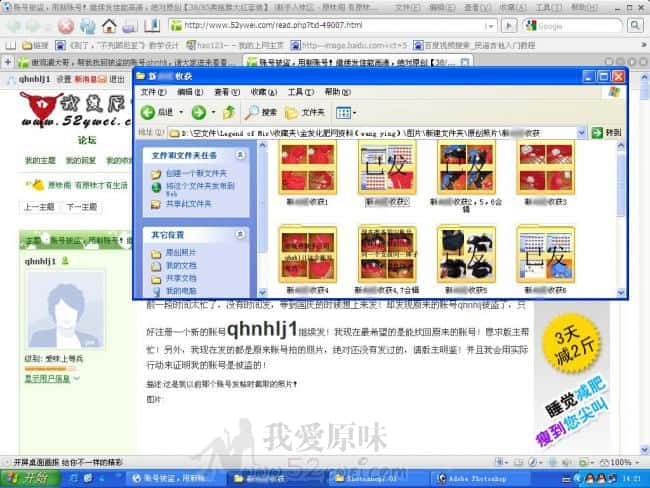Click the browser refresh icon next to stop
Screen dimensions: 650x488
click(88, 26)
